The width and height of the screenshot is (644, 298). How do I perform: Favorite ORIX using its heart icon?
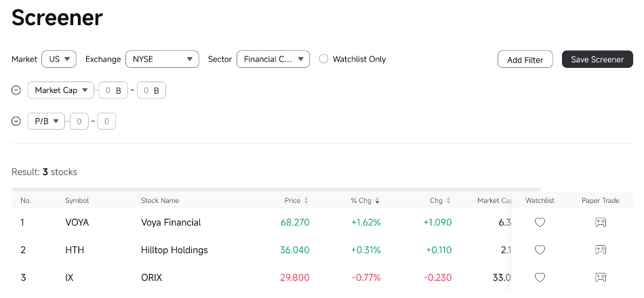click(x=540, y=277)
